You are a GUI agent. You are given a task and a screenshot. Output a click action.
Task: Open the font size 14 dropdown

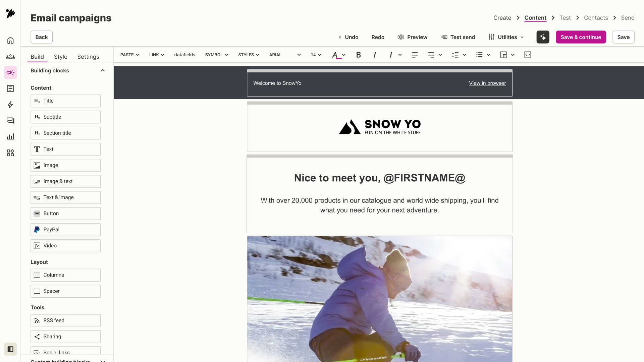(x=316, y=55)
